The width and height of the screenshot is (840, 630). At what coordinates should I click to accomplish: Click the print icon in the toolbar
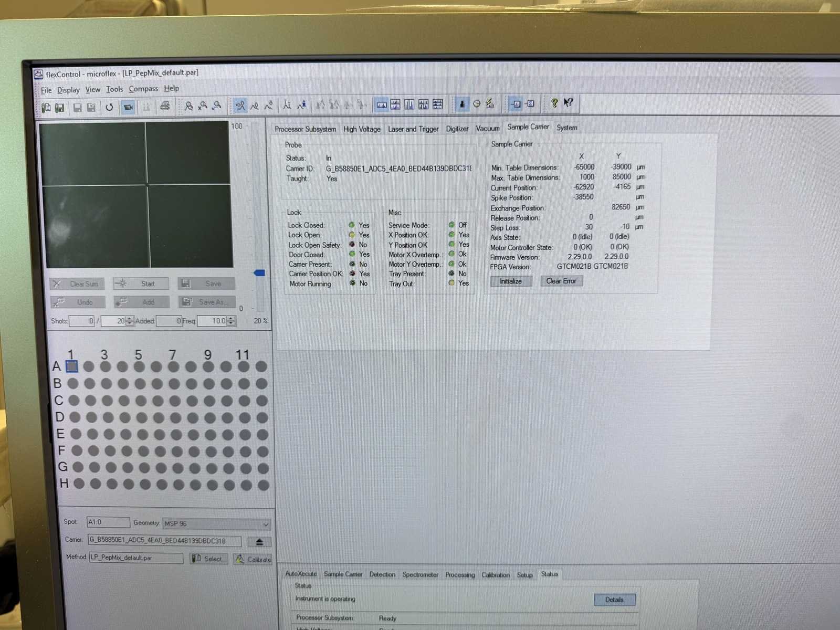pyautogui.click(x=165, y=107)
